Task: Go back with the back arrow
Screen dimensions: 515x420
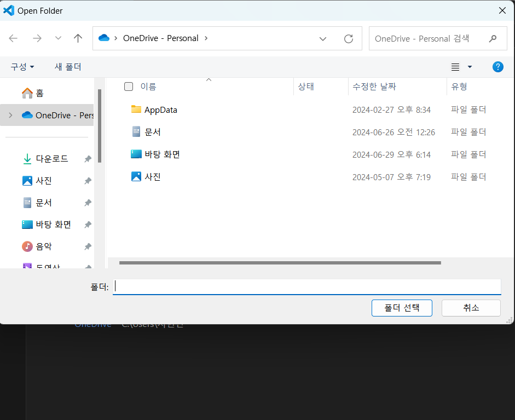Action: [13, 38]
